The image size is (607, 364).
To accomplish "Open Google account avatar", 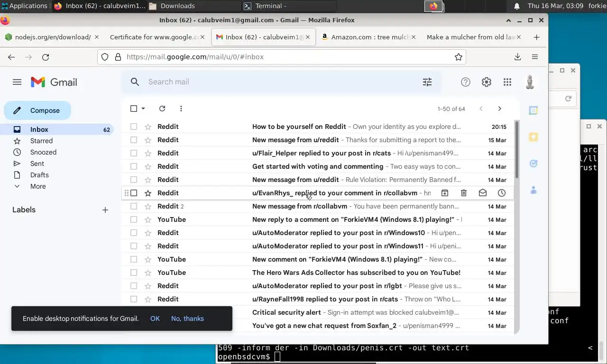I will click(x=530, y=82).
